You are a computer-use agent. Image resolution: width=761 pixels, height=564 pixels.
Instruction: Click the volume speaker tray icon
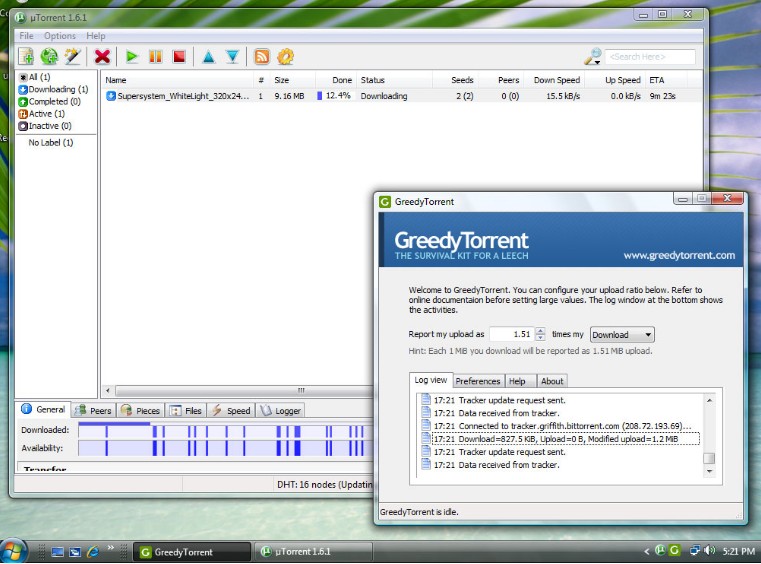coord(710,550)
